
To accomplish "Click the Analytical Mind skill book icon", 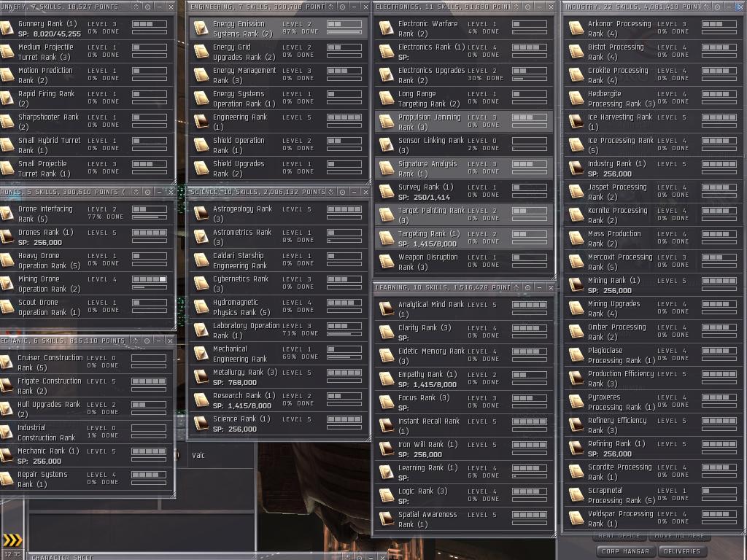I will [x=387, y=309].
